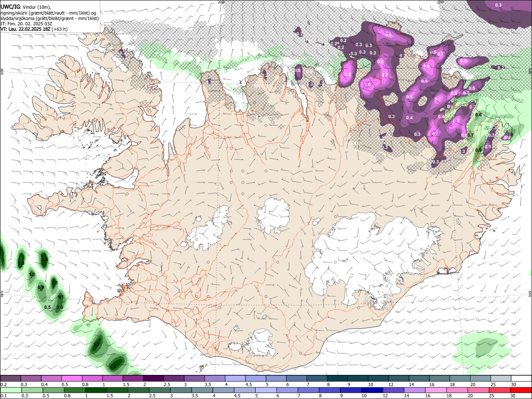Click the gray-blue rain swatch between 3.5 and 4
The height and width of the screenshot is (399, 532).
pyautogui.click(x=202, y=390)
